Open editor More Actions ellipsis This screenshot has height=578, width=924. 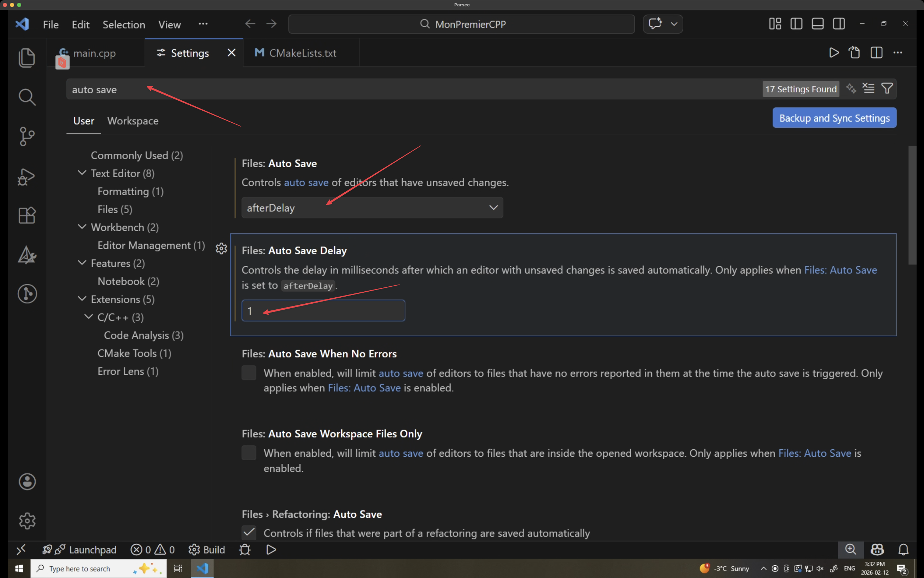(897, 52)
